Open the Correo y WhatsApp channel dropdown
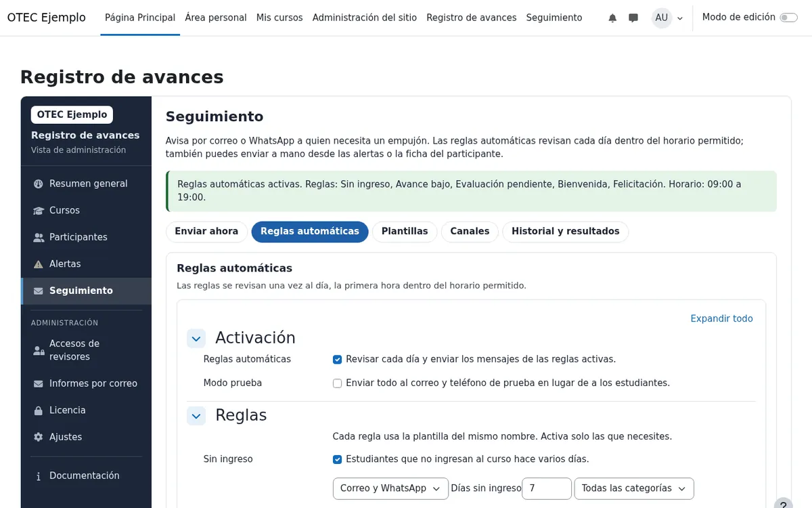812x508 pixels. (390, 488)
